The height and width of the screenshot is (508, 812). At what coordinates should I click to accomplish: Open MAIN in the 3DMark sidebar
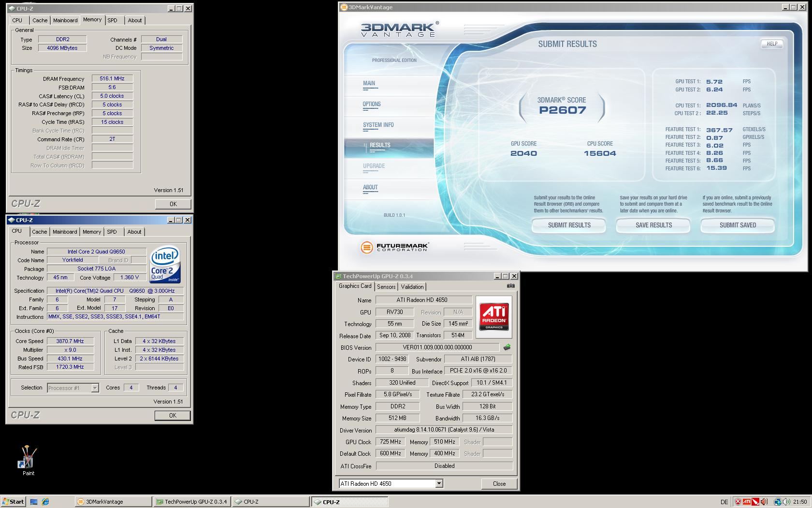pos(369,84)
